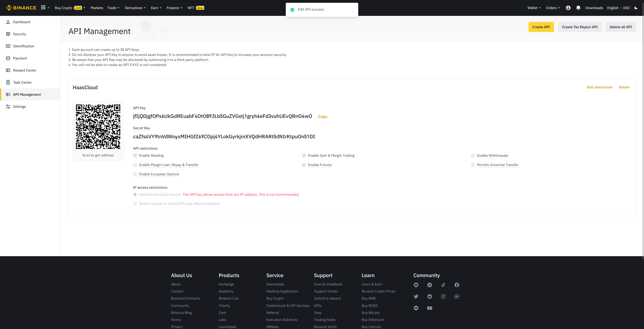
Task: Expand the Wallet dropdown
Action: coord(533,8)
